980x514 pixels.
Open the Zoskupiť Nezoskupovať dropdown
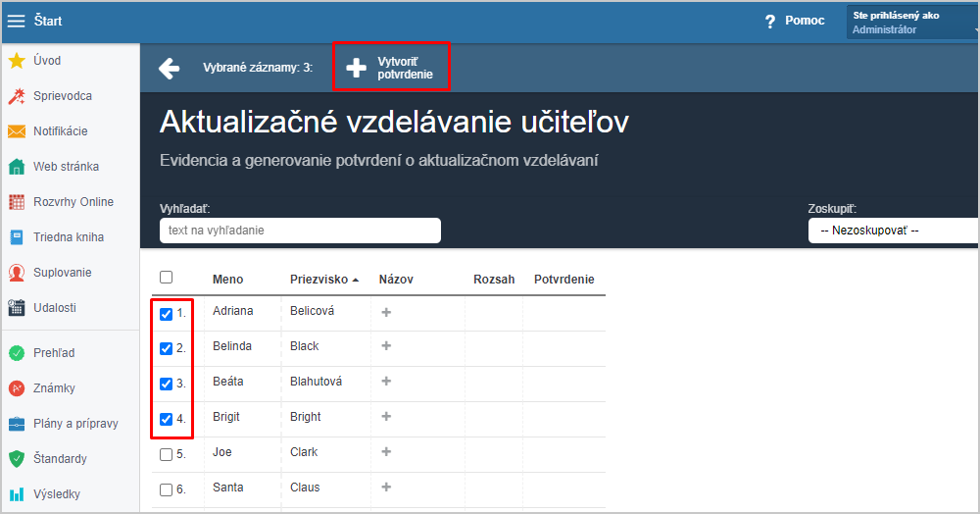coord(894,231)
